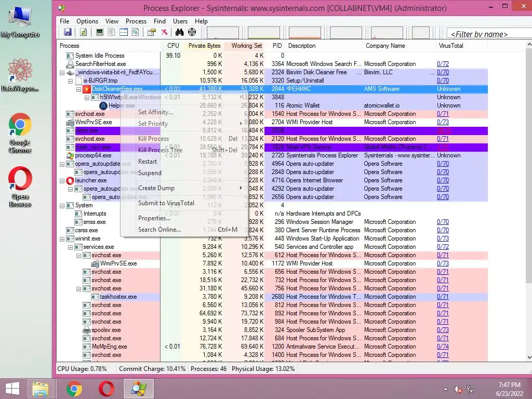Click the CPU Usage status bar entry
Viewport: 532px width, 399px height.
tap(82, 369)
